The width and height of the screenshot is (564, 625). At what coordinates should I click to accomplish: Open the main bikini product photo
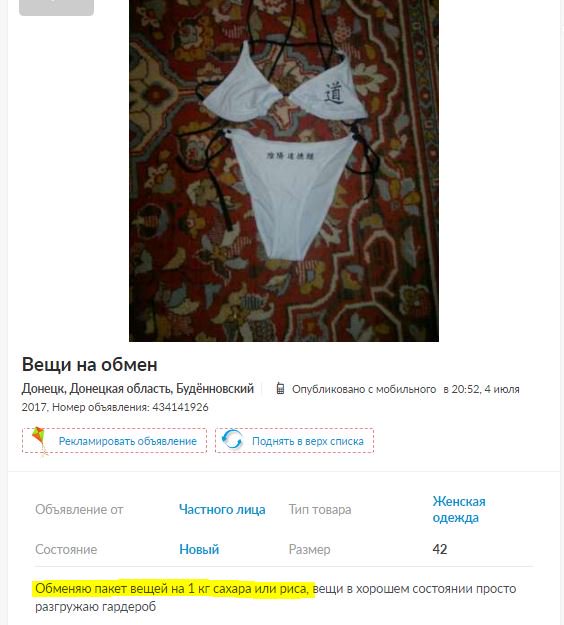coord(284,171)
